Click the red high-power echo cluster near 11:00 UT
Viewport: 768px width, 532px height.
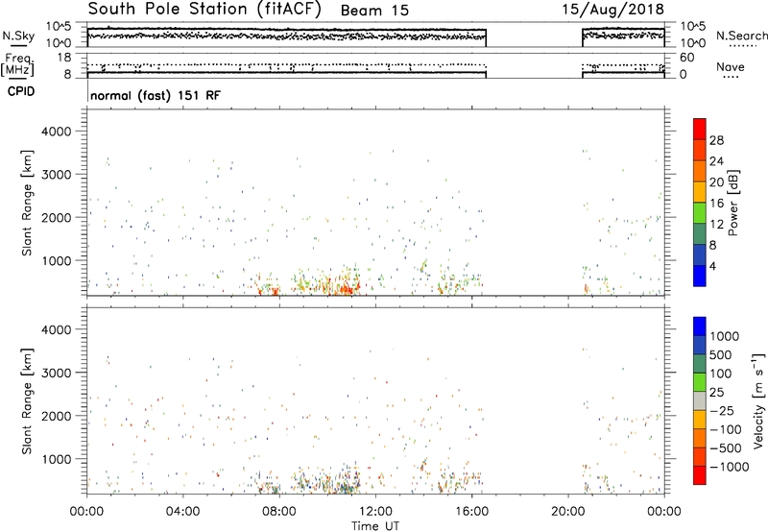346,290
